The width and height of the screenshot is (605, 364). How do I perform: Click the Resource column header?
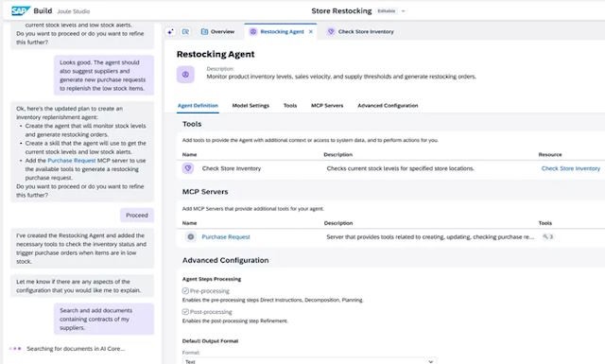(550, 154)
